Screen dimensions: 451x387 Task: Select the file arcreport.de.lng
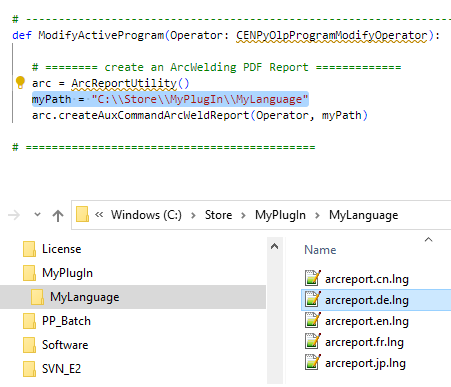tap(367, 300)
